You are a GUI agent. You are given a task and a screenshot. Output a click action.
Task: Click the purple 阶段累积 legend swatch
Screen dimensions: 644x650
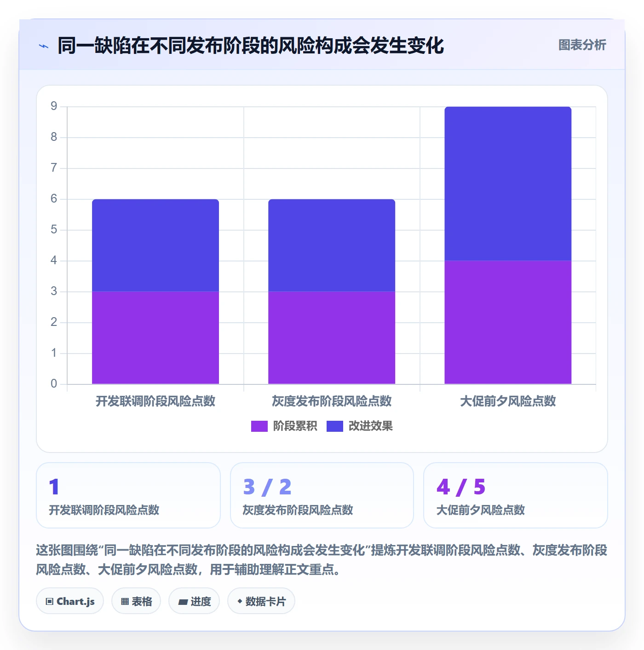click(x=259, y=426)
